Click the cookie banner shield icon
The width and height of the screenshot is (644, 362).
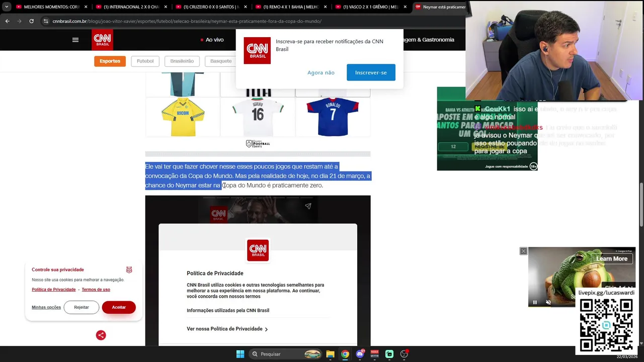pos(129,270)
